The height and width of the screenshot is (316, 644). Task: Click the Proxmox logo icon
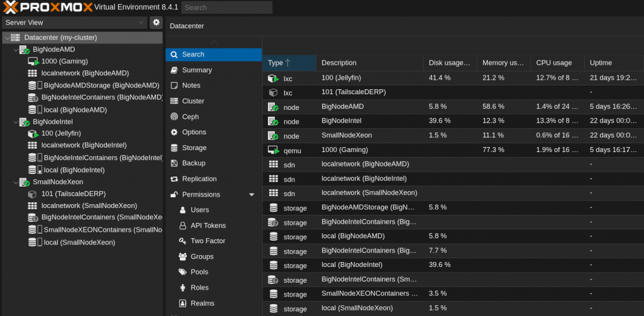tap(11, 8)
